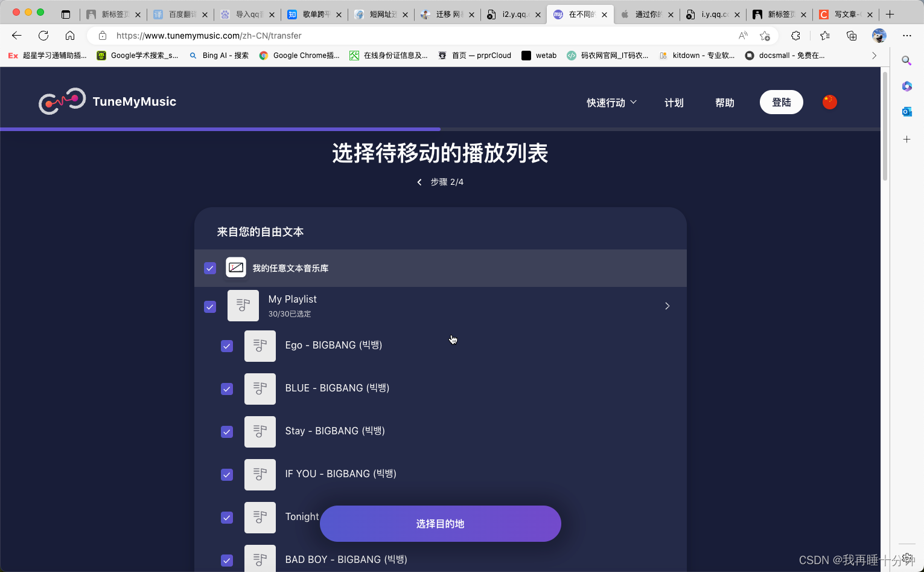View site information lock icon
Viewport: 924px width, 572px height.
click(x=103, y=36)
